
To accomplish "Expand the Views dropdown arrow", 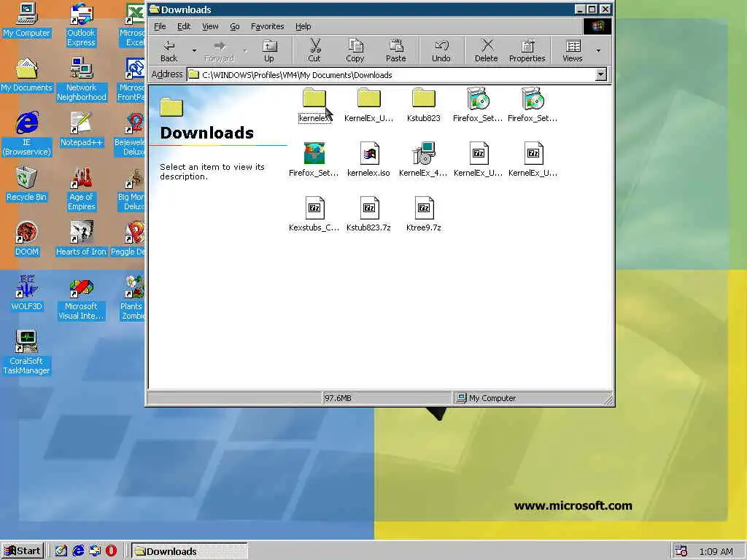I will 598,50.
